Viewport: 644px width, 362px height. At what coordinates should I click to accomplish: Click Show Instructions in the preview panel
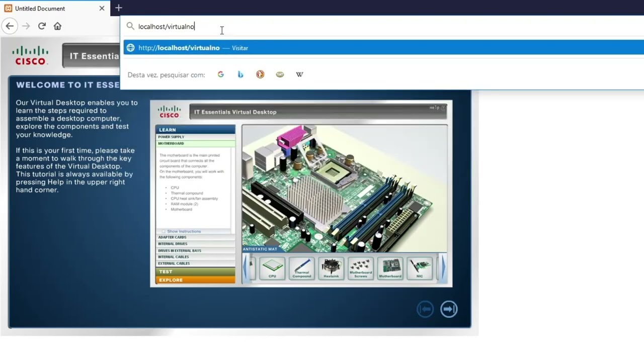[x=184, y=231]
